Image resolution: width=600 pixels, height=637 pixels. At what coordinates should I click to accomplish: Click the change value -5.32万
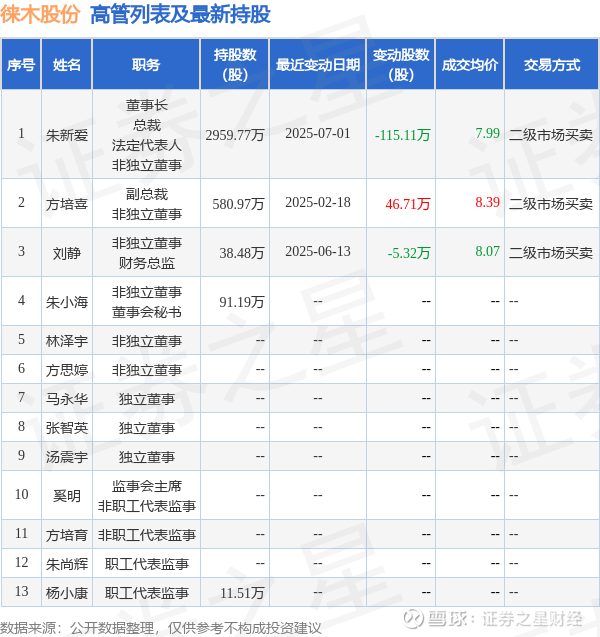(409, 253)
